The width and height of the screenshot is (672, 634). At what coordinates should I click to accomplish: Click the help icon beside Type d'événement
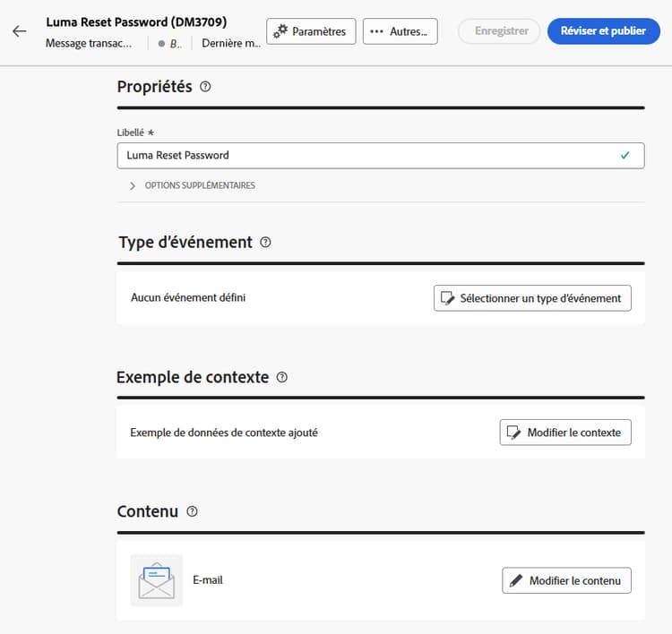[x=265, y=243]
